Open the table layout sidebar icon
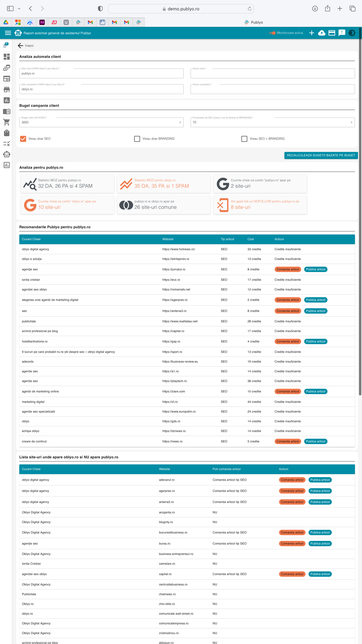This screenshot has width=362, height=644. pyautogui.click(x=7, y=78)
